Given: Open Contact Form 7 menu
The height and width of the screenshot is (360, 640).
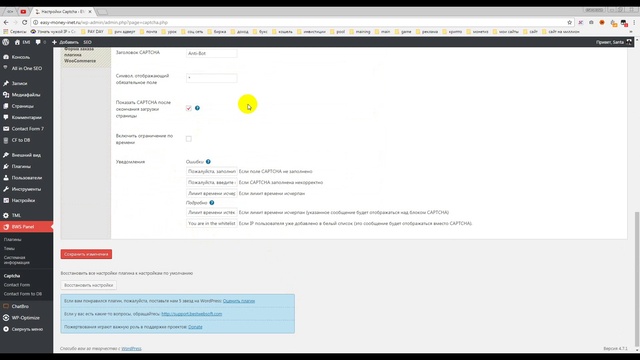Looking at the screenshot, I should click(x=27, y=129).
